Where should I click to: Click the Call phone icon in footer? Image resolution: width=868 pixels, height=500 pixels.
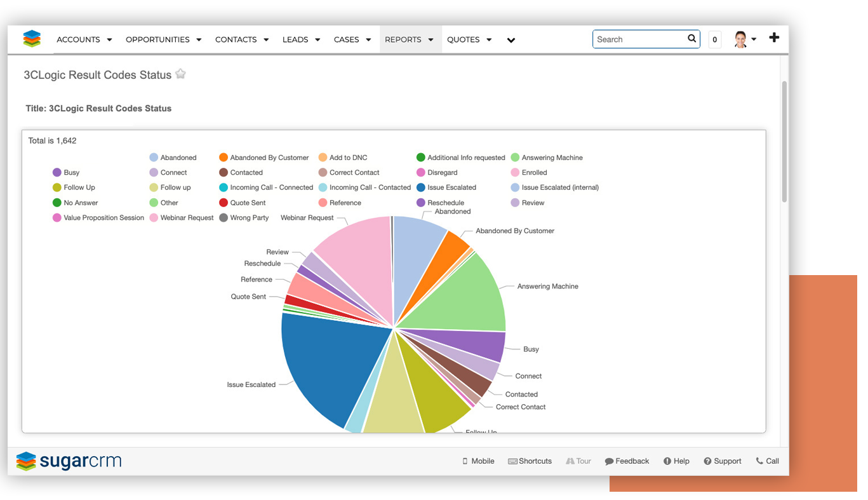coord(759,461)
